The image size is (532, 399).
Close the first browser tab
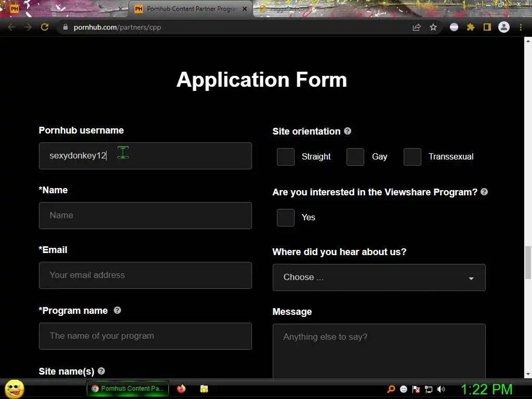(120, 9)
